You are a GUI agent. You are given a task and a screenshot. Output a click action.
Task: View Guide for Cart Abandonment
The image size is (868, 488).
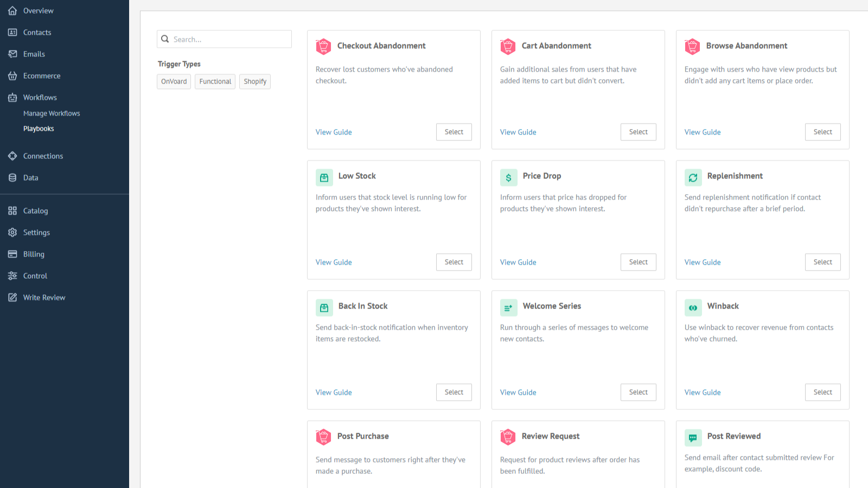coord(518,132)
